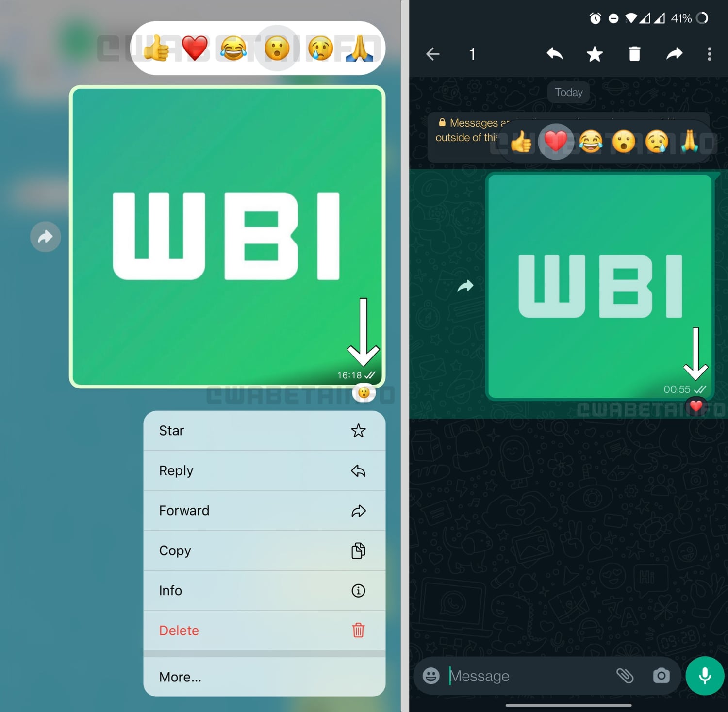Viewport: 728px width, 712px height.
Task: Tap the Wi-Fi signal icon in status bar
Action: tap(631, 18)
